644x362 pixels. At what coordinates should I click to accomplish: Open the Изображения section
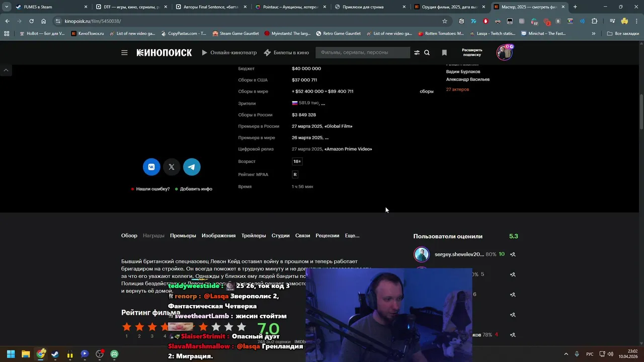pos(218,236)
